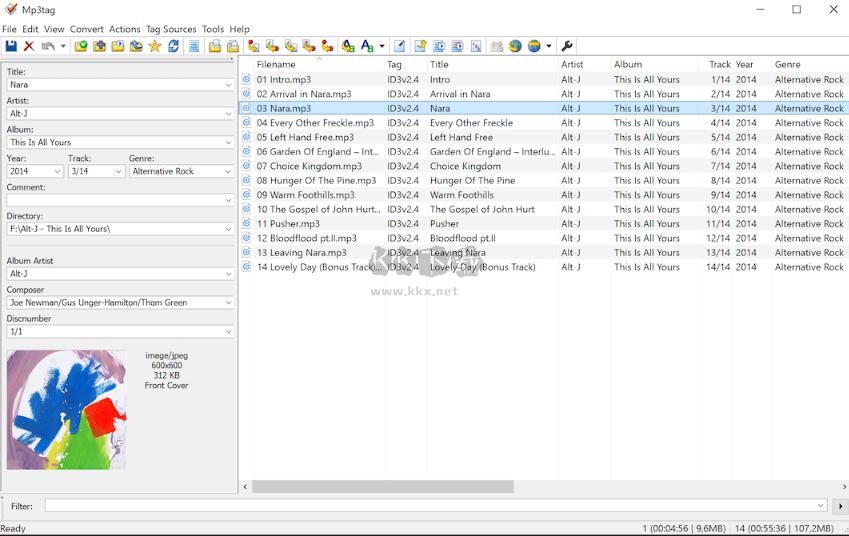Open Options with the wrench icon
Screen dimensions: 849x536
567,46
